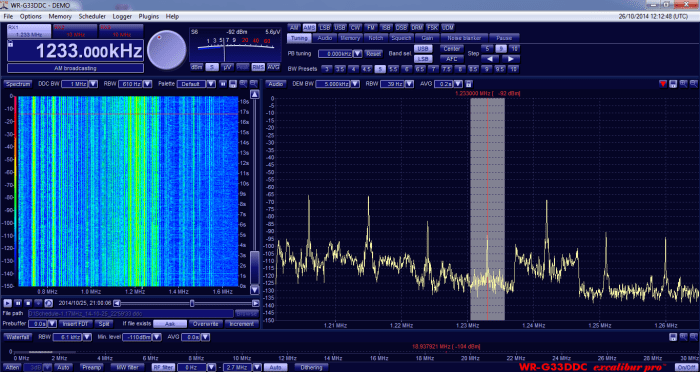Image resolution: width=700 pixels, height=372 pixels.
Task: Click the Reset button for PB tuning
Action: pos(374,54)
